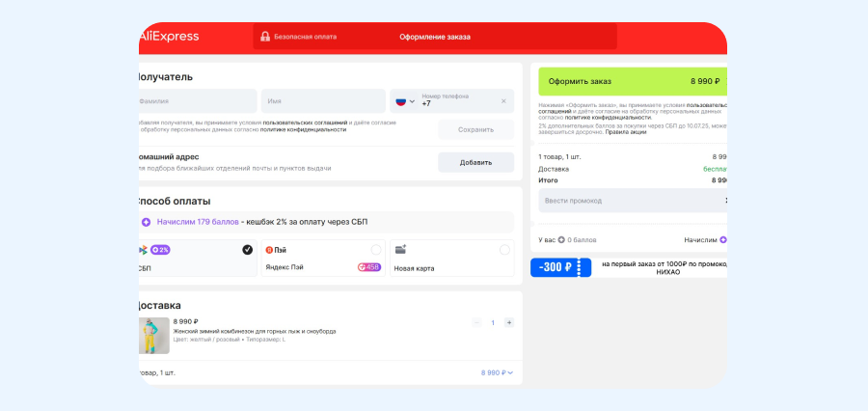Open политике конфиденциальности link under recipient

(x=303, y=129)
